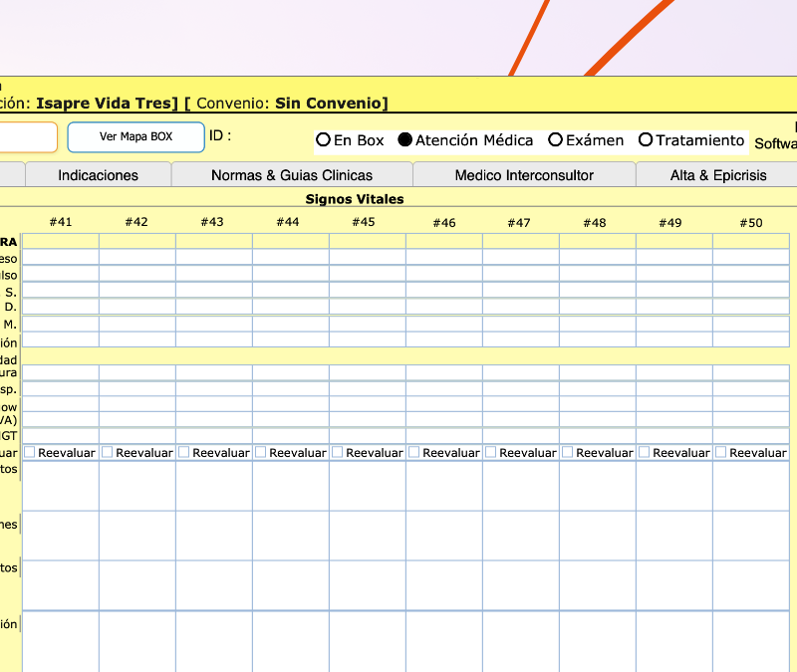This screenshot has height=672, width=797.
Task: Choose the Tratamiento radio option
Action: (x=646, y=139)
